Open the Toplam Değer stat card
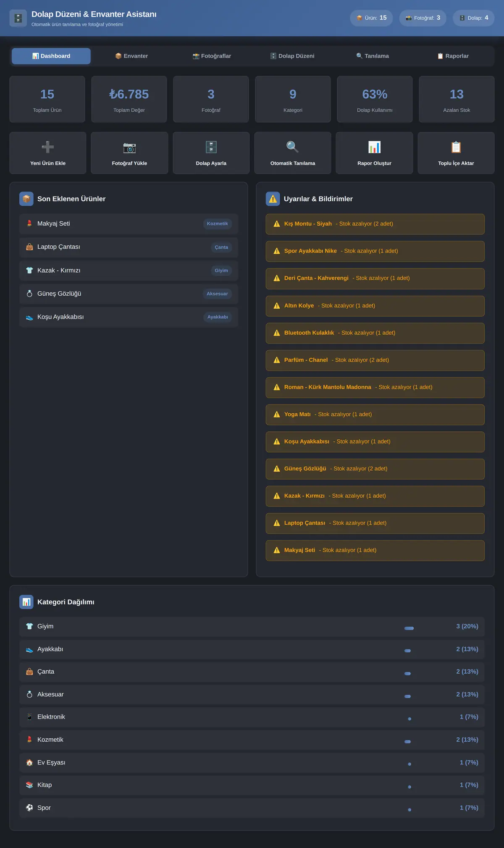 [129, 99]
